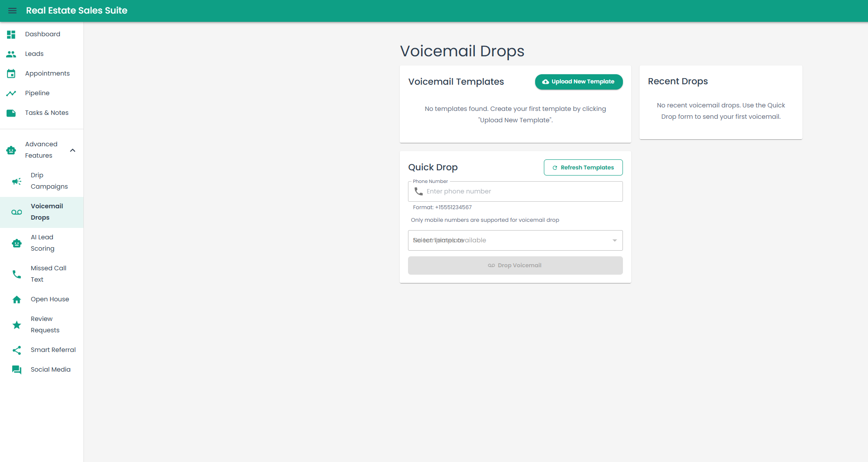
Task: Open Dashboard via its grid icon
Action: pos(11,34)
